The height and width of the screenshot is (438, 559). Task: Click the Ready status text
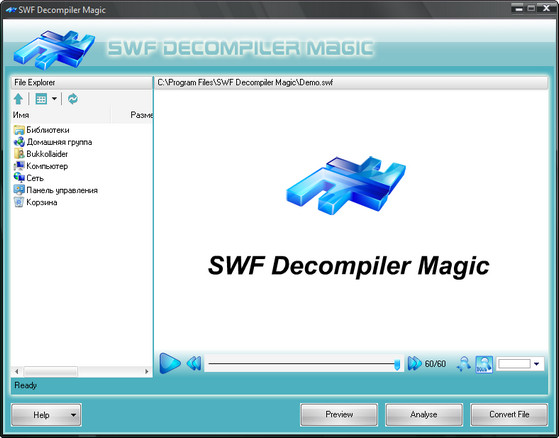click(x=26, y=386)
